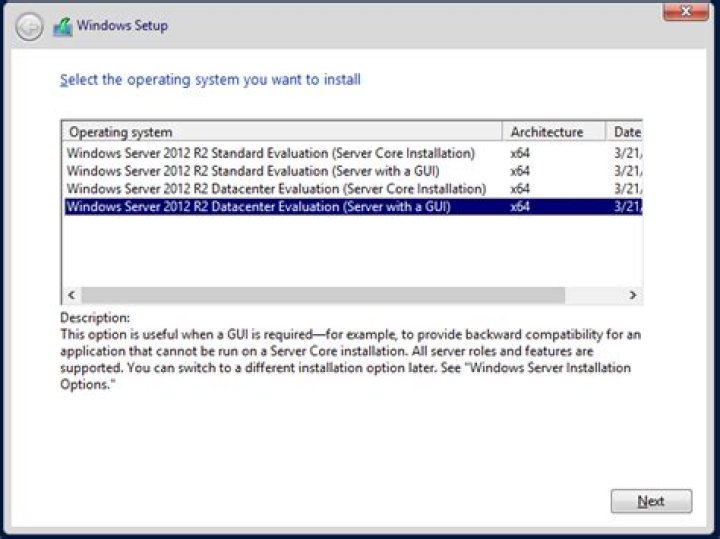The width and height of the screenshot is (720, 539).
Task: Click the Windows Setup logo icon
Action: 63,27
